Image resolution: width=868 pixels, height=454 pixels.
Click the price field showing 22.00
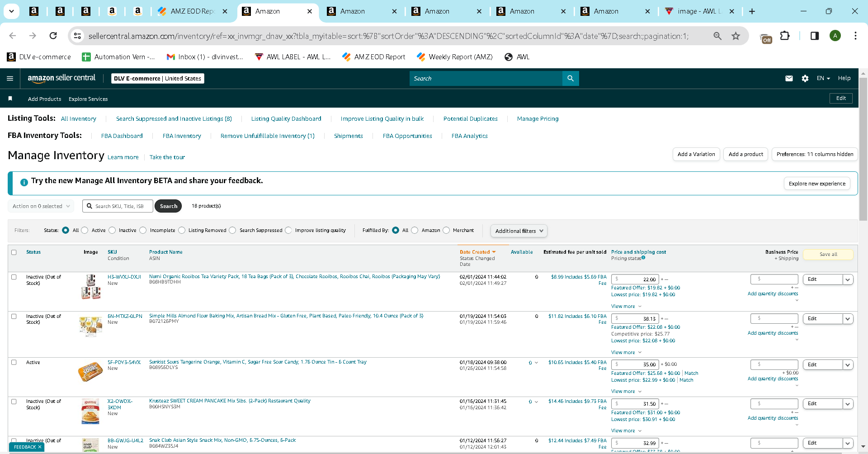[x=635, y=279]
